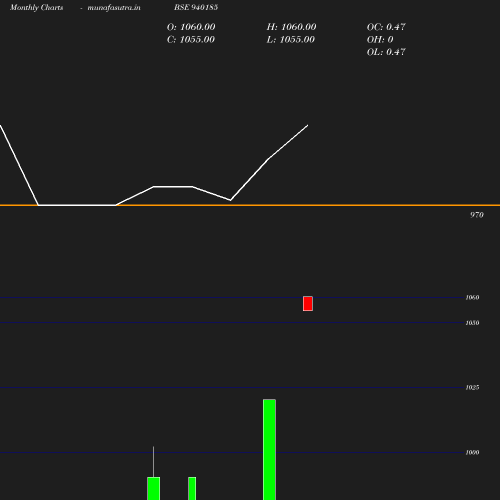Click the 'C: 1055.00' close value
This screenshot has width=500, height=500.
tap(191, 40)
